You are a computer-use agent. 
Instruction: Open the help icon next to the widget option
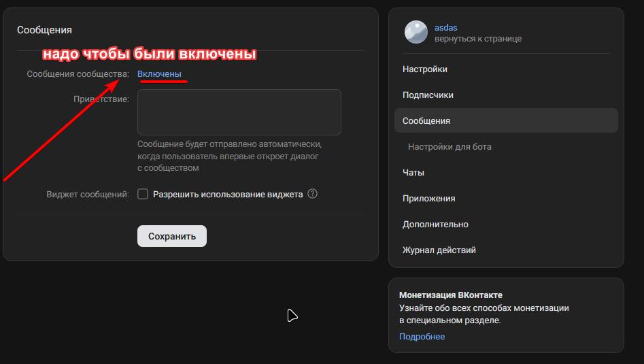coord(313,194)
